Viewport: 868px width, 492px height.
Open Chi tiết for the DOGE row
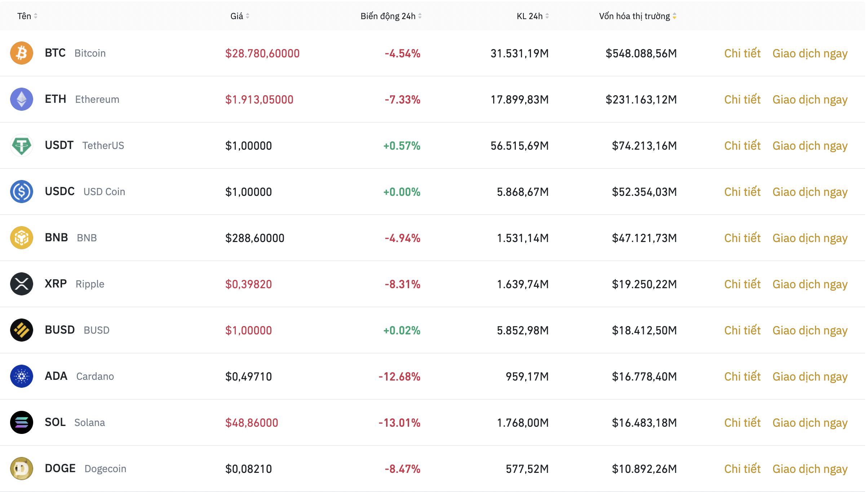742,469
